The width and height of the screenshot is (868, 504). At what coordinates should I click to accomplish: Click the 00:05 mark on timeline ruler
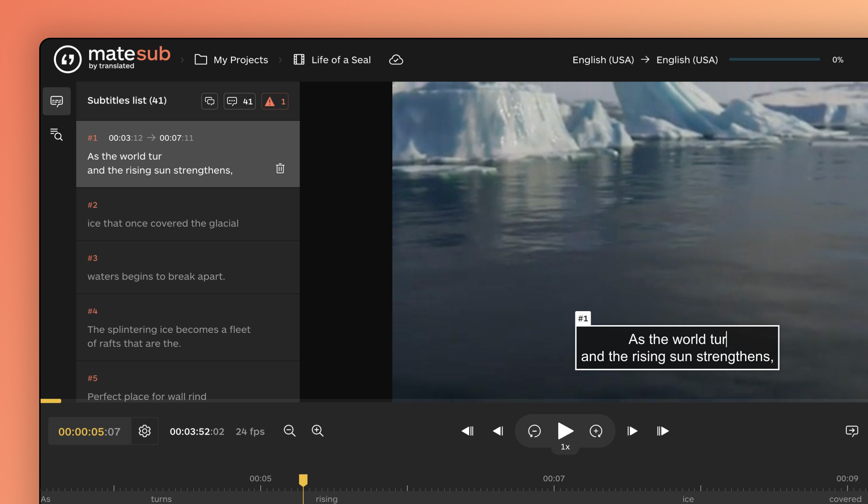pos(260,478)
